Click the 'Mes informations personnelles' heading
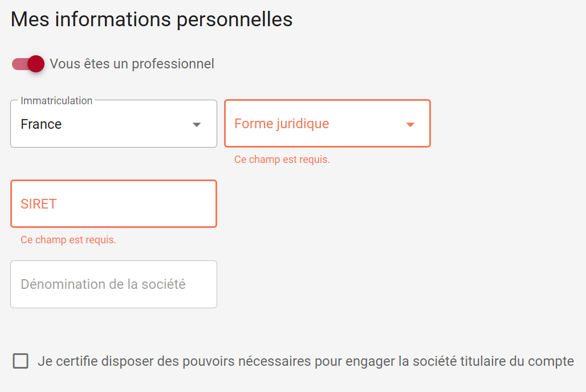586x392 pixels. coord(152,19)
